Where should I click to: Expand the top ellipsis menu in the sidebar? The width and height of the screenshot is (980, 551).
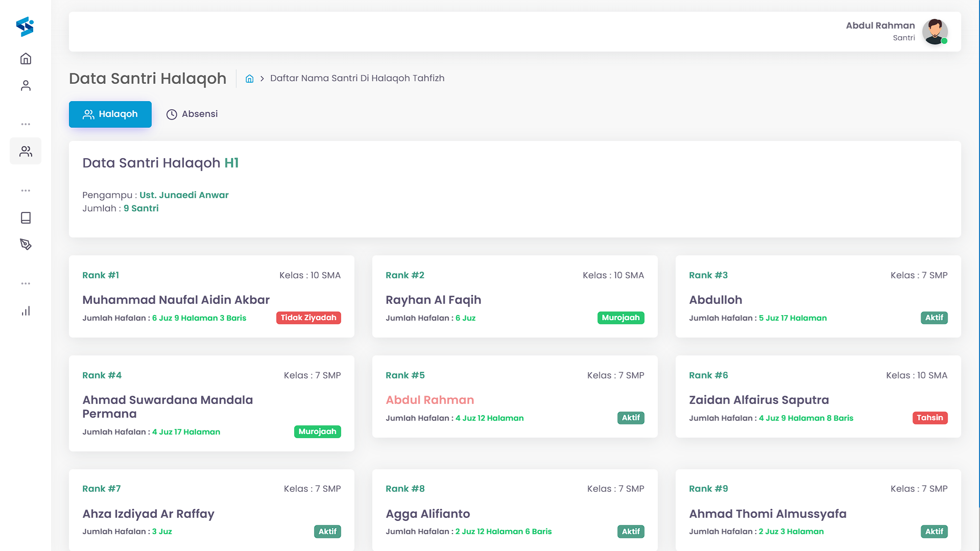[x=26, y=124]
